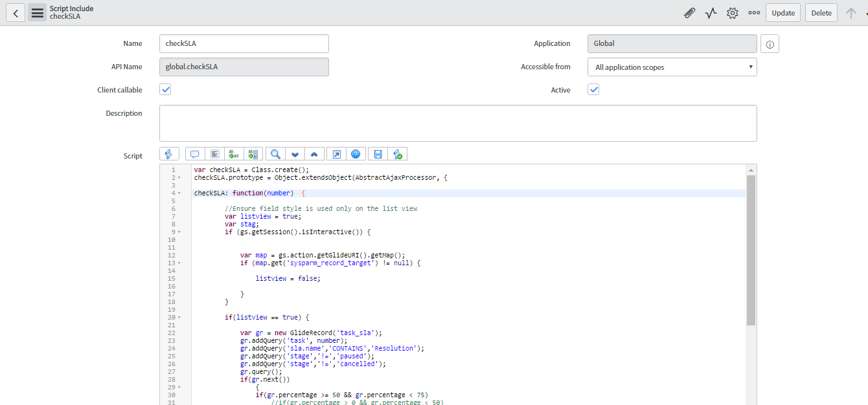This screenshot has height=405, width=868.
Task: Click the line 'gr.query();'
Action: [x=261, y=371]
